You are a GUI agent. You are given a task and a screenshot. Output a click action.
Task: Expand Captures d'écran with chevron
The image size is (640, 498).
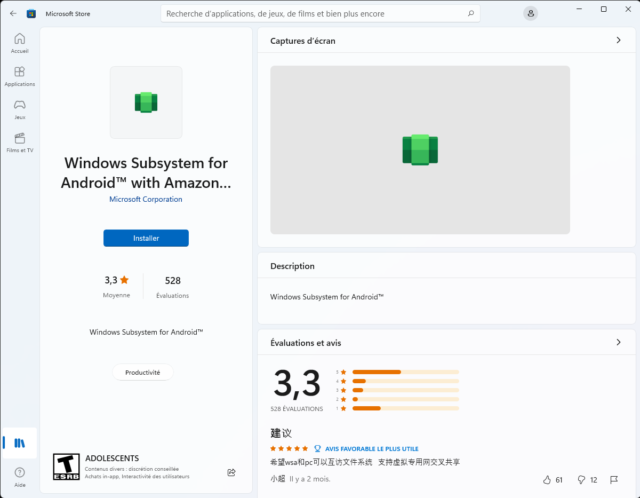(x=618, y=40)
